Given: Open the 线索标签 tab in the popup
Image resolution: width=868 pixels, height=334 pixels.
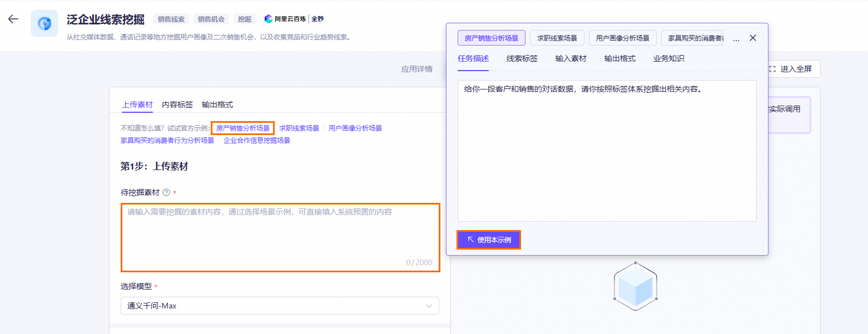Looking at the screenshot, I should [522, 58].
